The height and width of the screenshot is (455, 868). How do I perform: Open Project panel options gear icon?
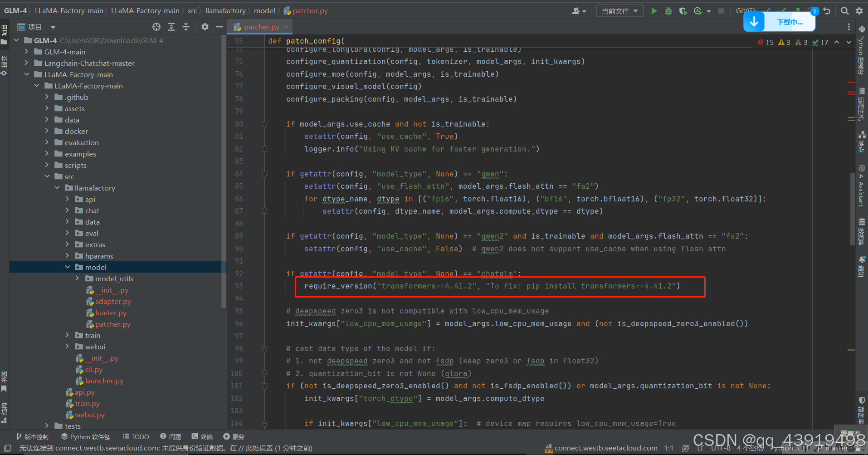[x=205, y=27]
